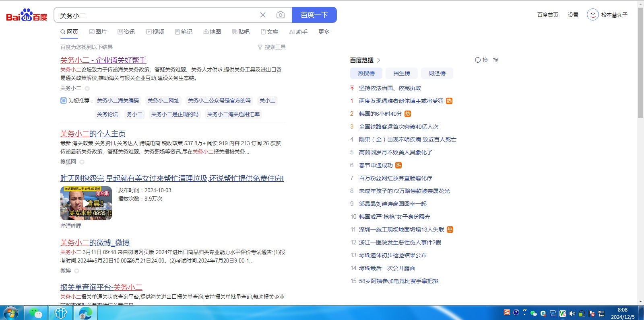Open 搜索工具 filter options

coord(272,47)
